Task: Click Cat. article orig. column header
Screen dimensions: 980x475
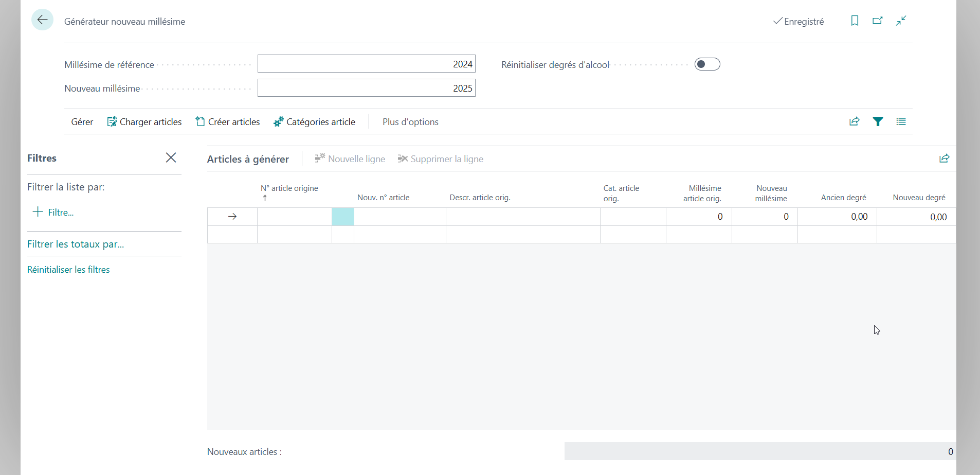Action: tap(621, 193)
